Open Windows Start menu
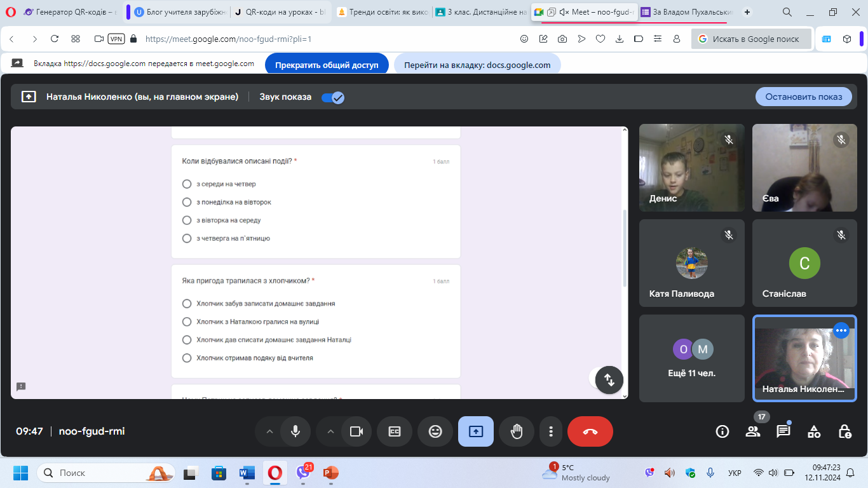The image size is (868, 488). point(21,473)
